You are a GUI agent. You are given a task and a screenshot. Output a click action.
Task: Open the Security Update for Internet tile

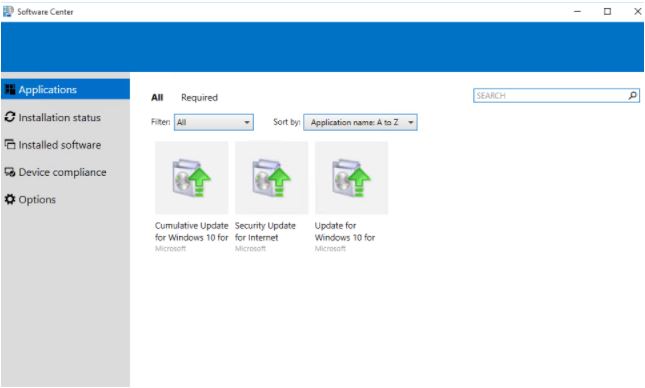271,177
